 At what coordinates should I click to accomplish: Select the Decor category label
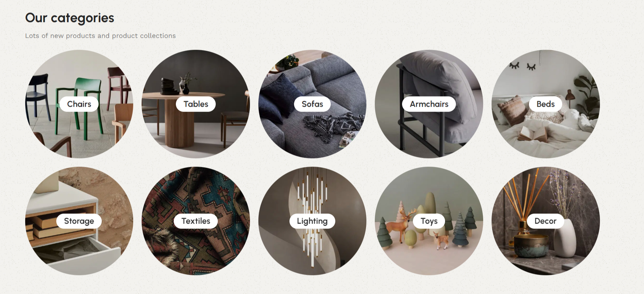tap(545, 221)
